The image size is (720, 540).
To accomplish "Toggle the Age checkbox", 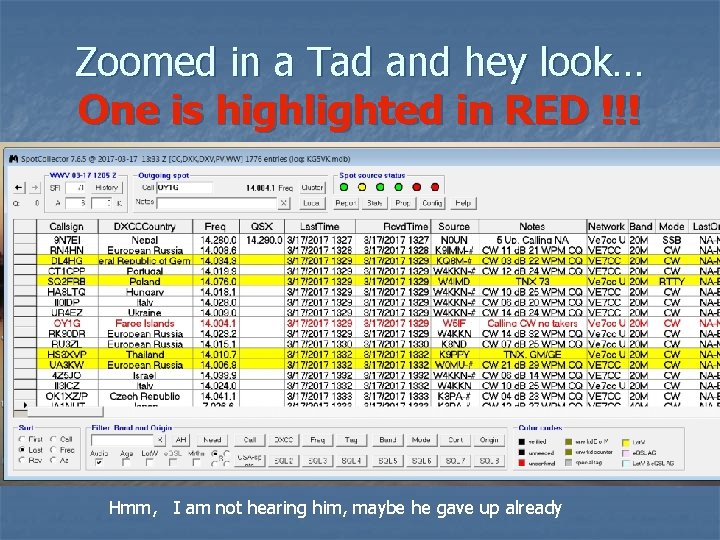I will [126, 463].
